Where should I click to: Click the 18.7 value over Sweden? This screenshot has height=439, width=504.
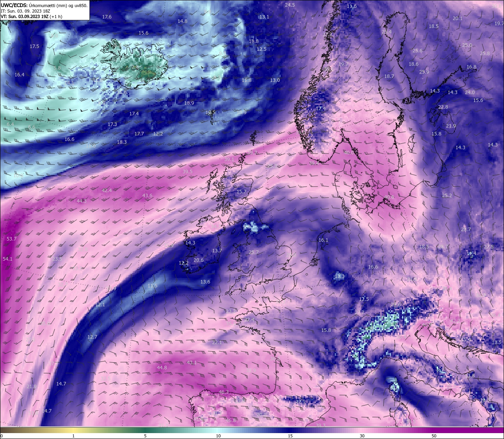pos(389,76)
